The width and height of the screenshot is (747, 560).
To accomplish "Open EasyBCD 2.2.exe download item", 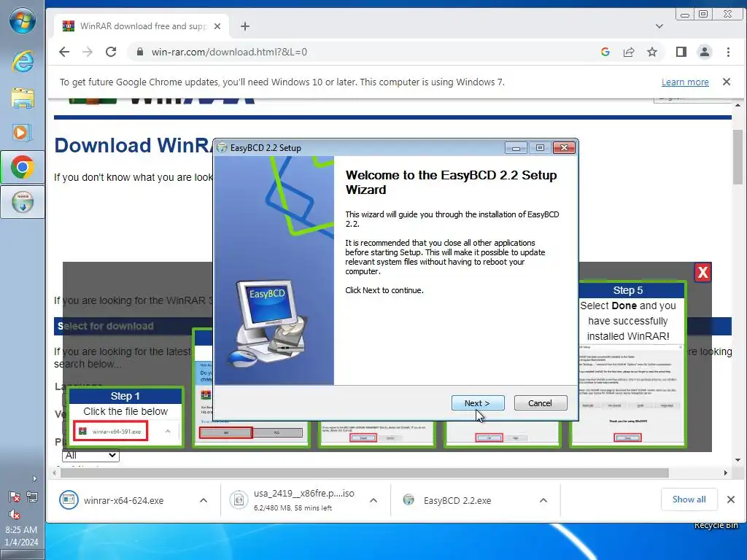I will coord(448,500).
